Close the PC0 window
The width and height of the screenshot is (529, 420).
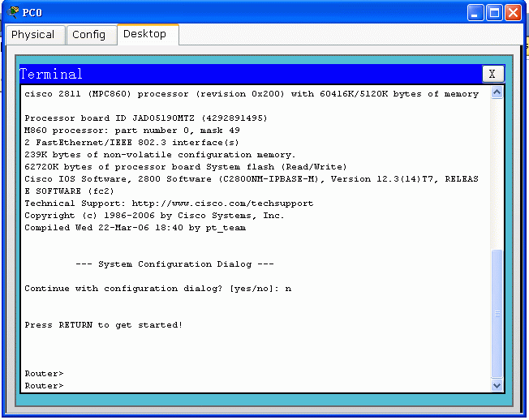[514, 12]
